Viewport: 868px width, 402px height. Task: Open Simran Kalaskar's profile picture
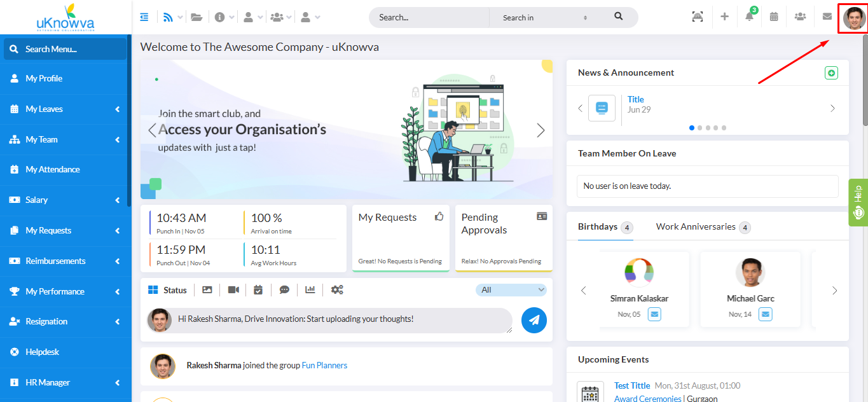pyautogui.click(x=639, y=273)
